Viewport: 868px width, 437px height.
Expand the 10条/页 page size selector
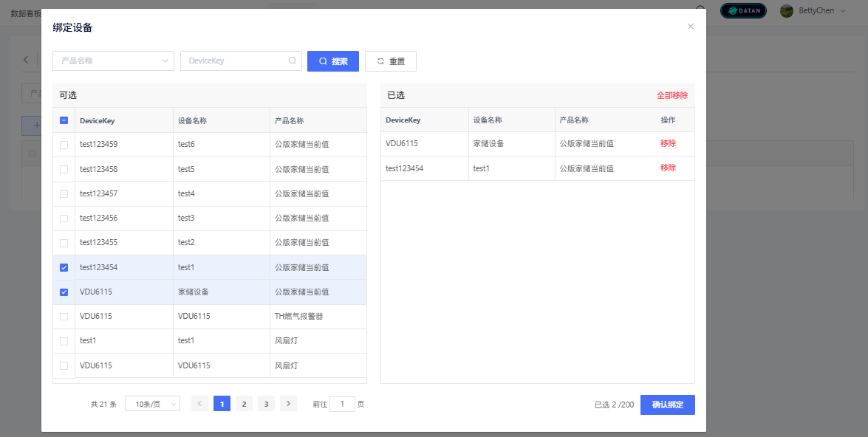click(x=152, y=404)
